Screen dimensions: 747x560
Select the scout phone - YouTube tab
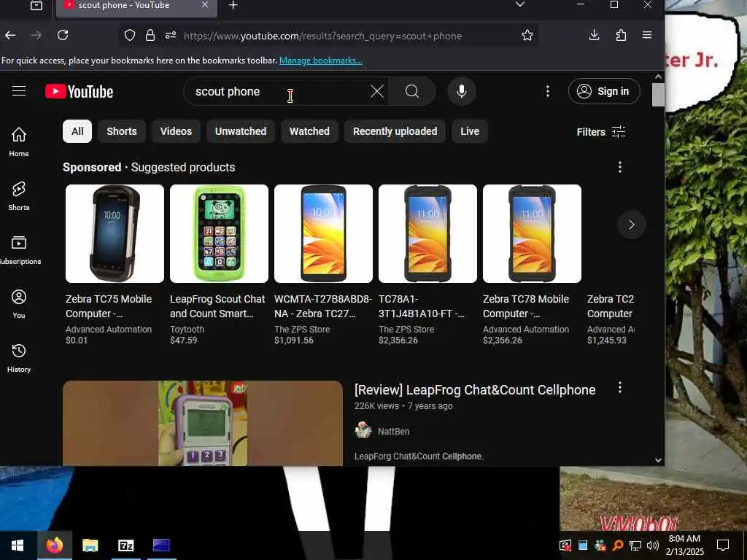(136, 6)
